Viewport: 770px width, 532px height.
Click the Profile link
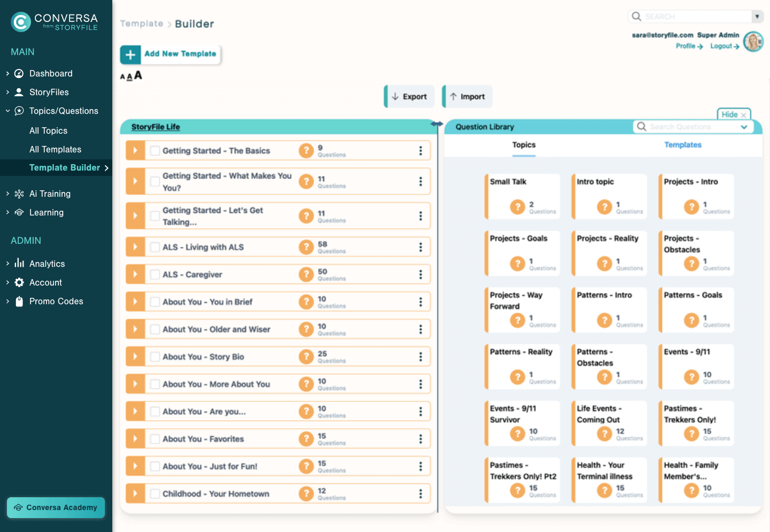coord(689,46)
